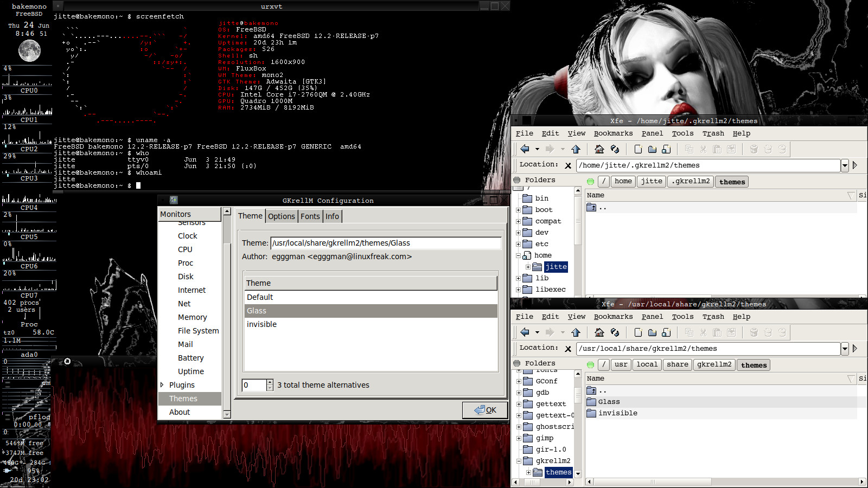The height and width of the screenshot is (488, 868).
Task: Expand the gimp folder in the lower tree
Action: click(519, 438)
